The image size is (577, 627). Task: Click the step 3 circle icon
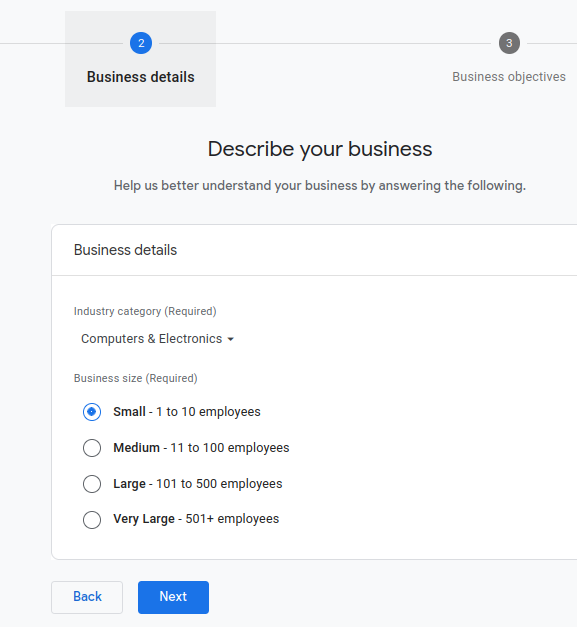click(x=509, y=43)
